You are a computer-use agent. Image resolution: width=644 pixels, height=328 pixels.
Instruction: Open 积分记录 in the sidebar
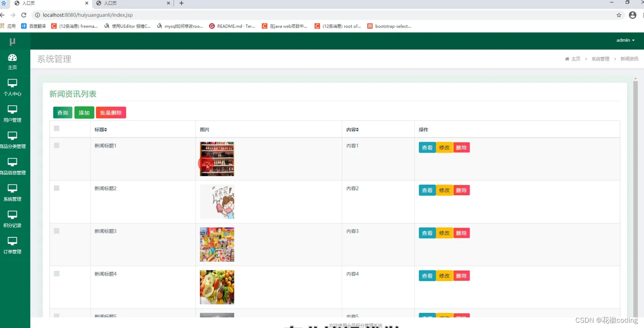tap(12, 219)
